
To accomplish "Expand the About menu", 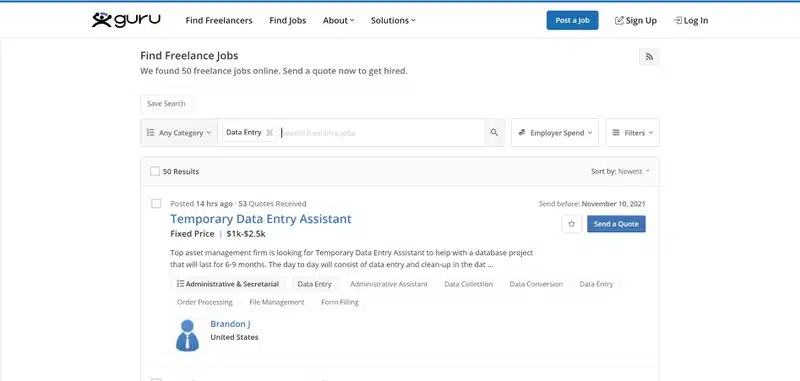I will point(338,20).
